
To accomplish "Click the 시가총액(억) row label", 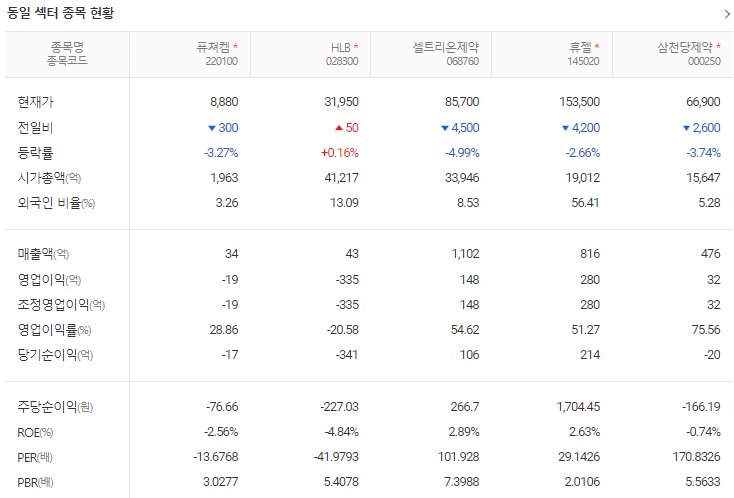I will [49, 178].
